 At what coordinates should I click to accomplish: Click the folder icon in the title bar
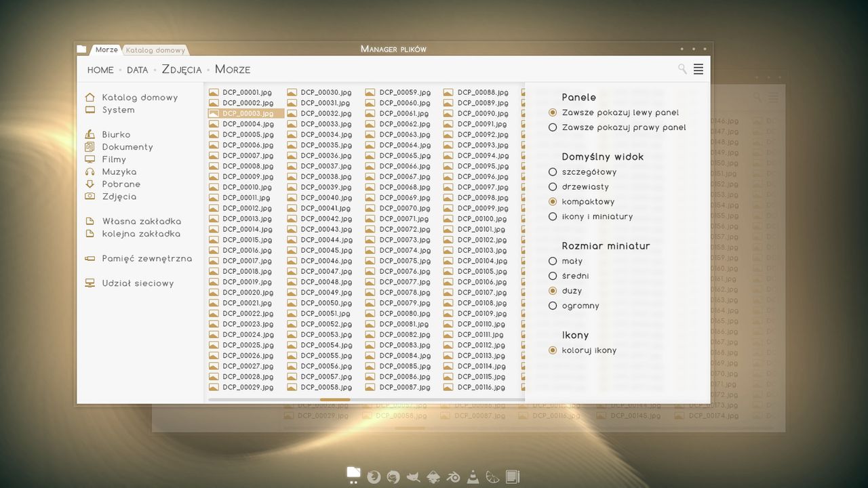point(82,49)
